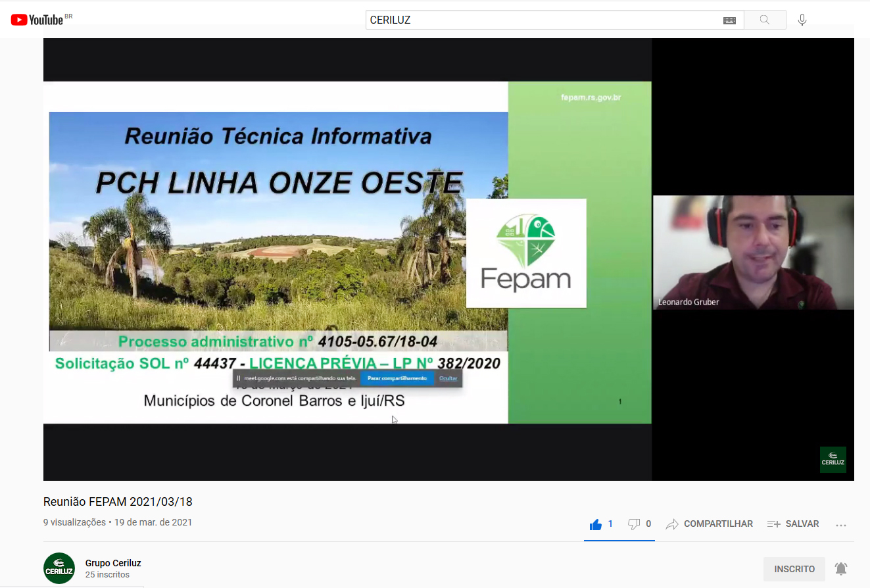Click the magnifier search button
This screenshot has height=588, width=870.
tap(765, 20)
